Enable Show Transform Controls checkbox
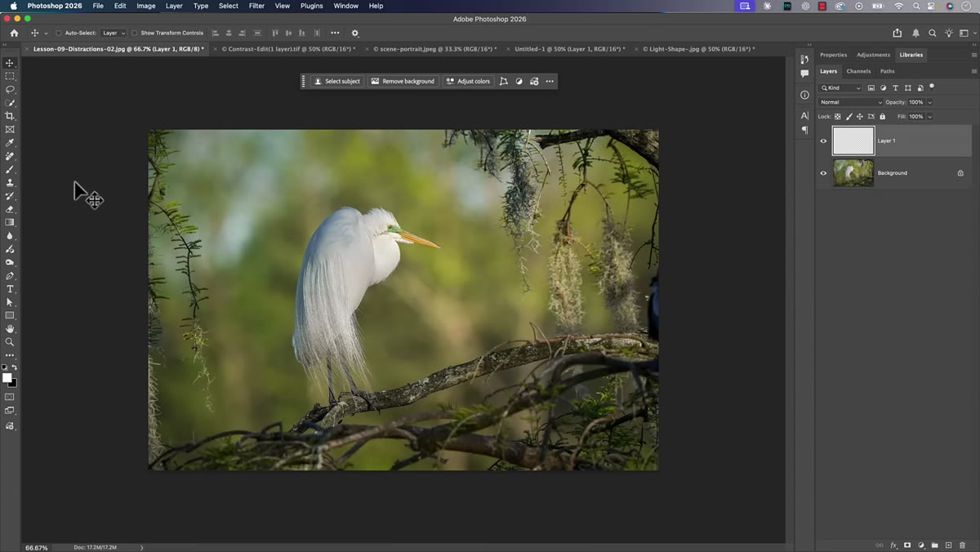 (x=134, y=33)
